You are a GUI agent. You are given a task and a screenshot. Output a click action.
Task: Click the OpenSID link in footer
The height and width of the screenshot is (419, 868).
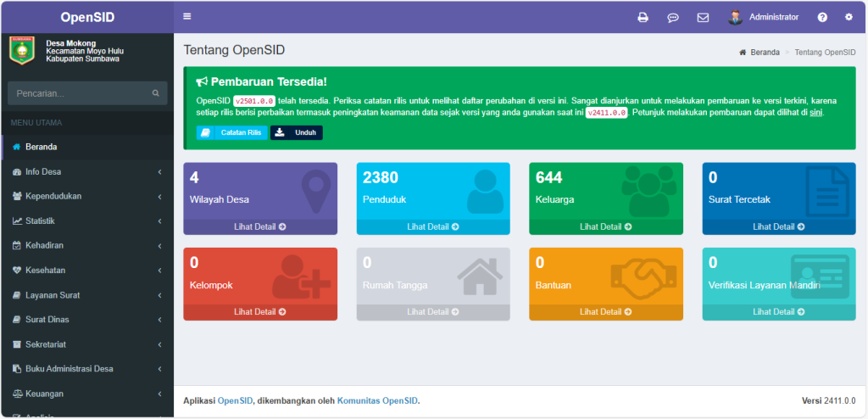(x=236, y=400)
